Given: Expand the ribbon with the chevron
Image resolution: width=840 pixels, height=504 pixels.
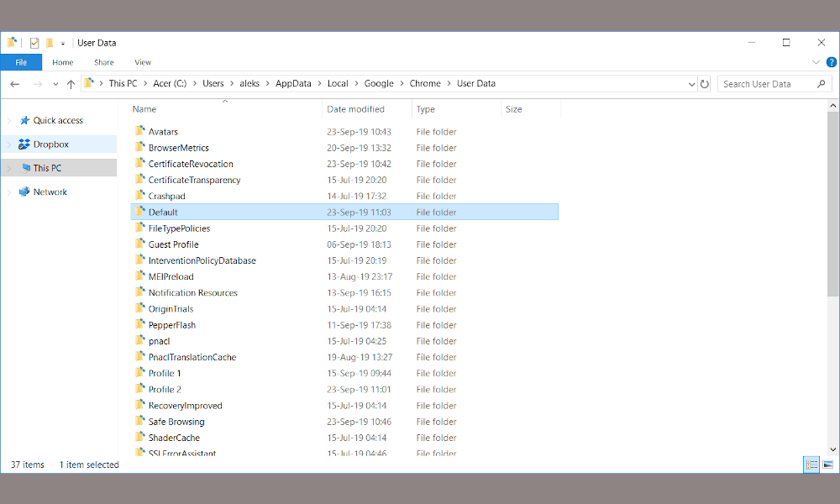Looking at the screenshot, I should point(816,62).
